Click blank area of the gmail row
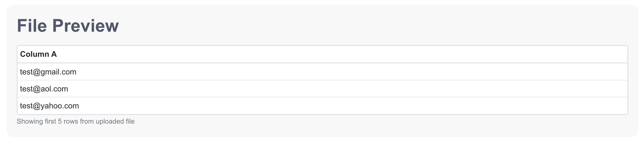Screen dimensions: 644x145 tap(350, 72)
